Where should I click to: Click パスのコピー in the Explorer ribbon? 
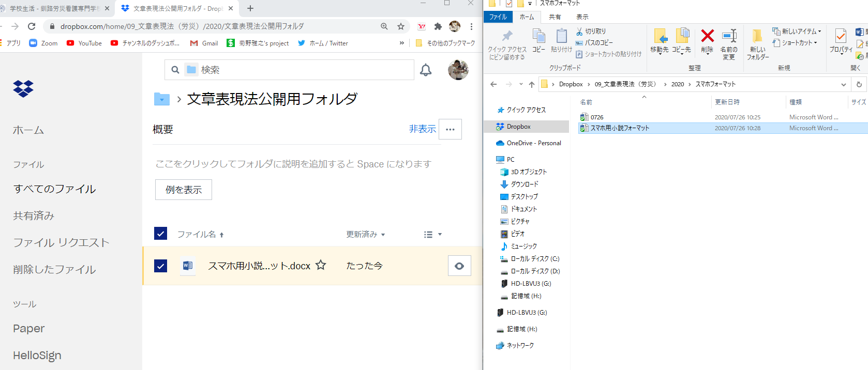[x=594, y=43]
